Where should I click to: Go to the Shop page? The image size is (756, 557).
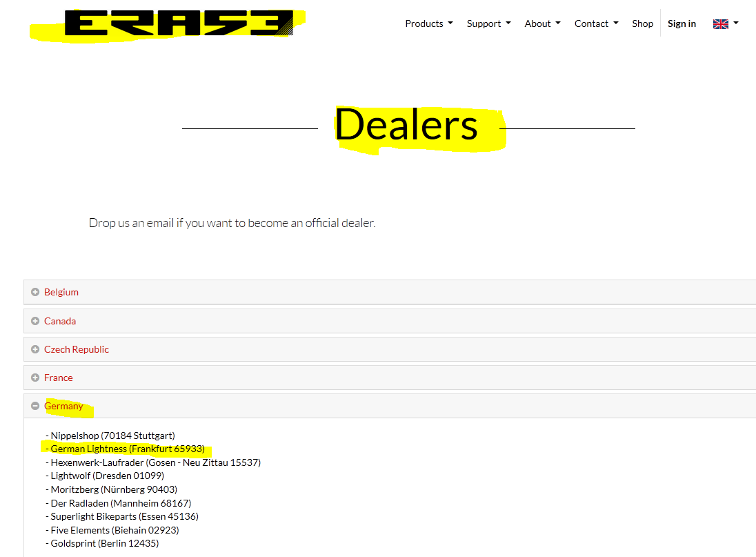(642, 23)
